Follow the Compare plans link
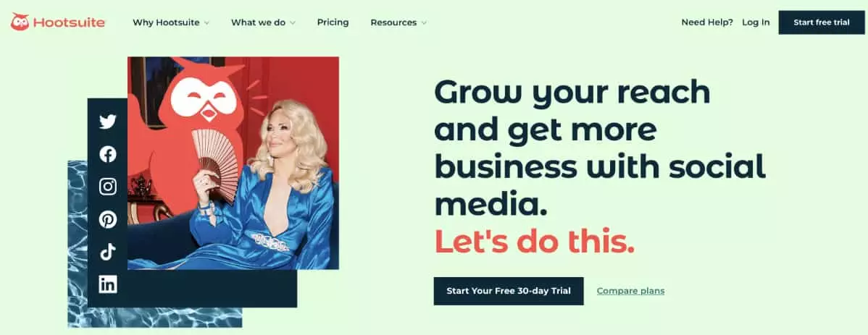Image resolution: width=868 pixels, height=335 pixels. tap(630, 291)
